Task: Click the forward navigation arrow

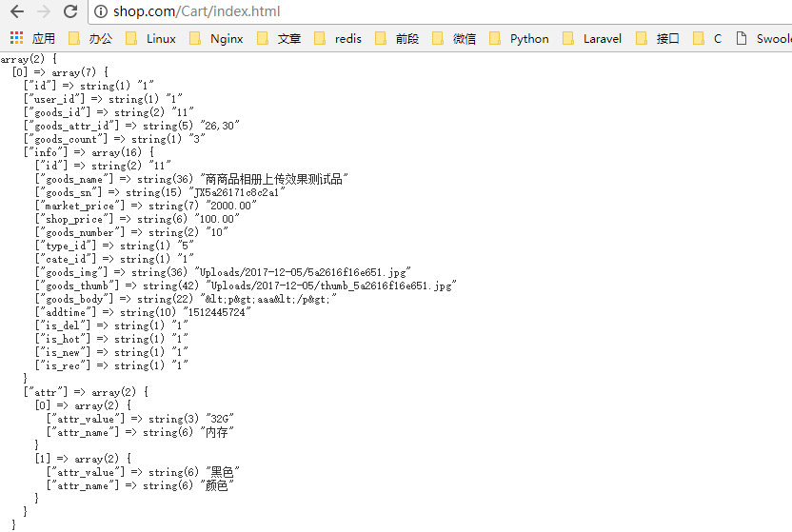Action: pyautogui.click(x=44, y=12)
